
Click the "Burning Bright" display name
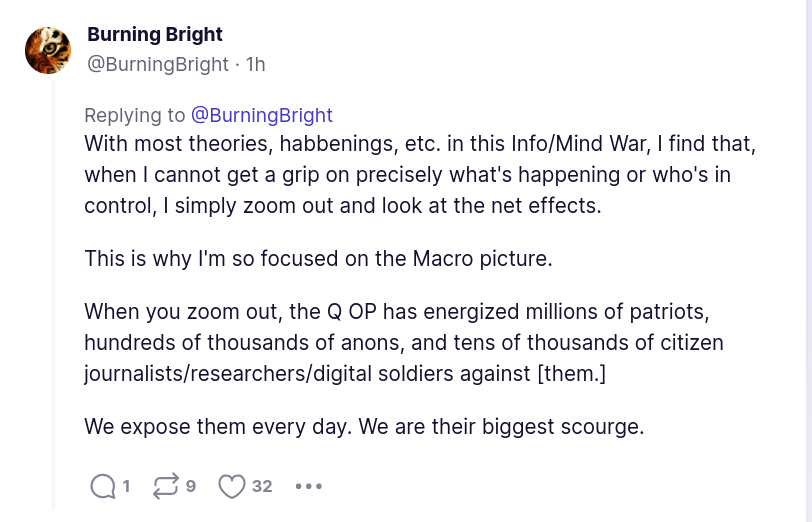[155, 34]
